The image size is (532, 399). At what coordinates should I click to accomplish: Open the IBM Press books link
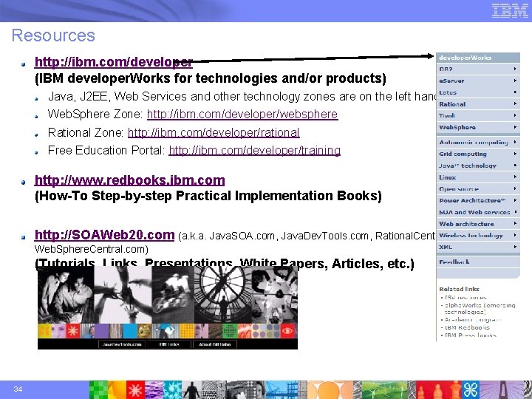(x=470, y=335)
